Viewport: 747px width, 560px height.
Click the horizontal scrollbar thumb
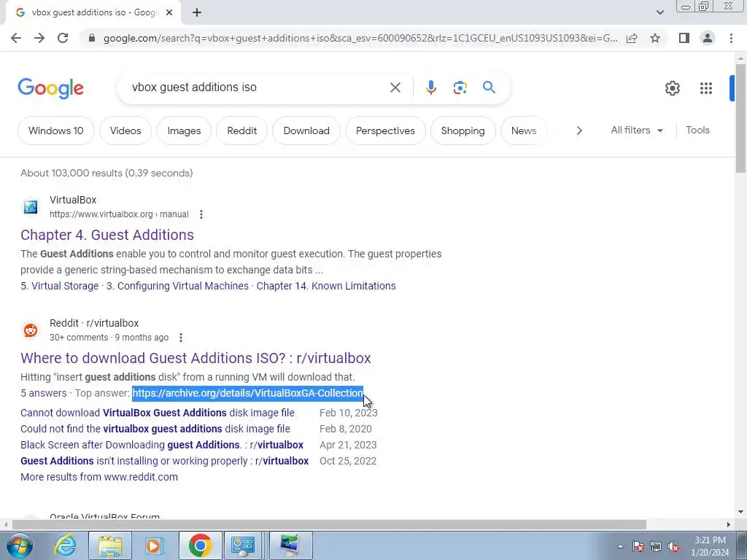click(329, 525)
